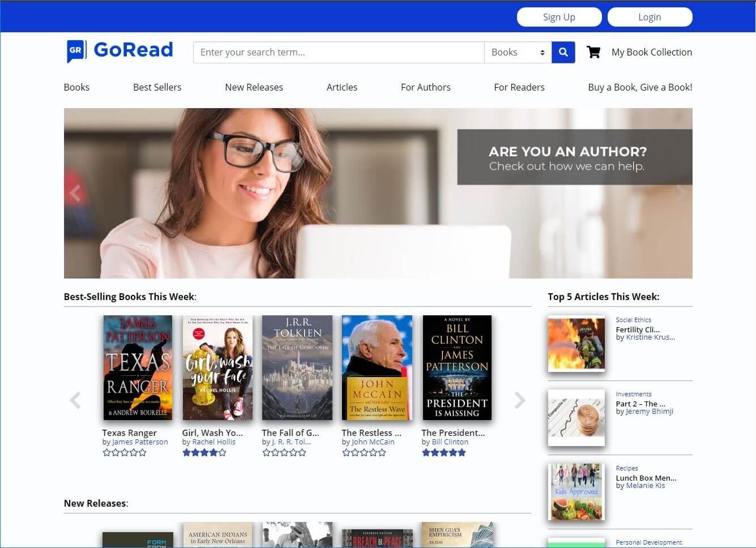This screenshot has width=756, height=548.
Task: Click the star rating under The Fall of Gondolin
Action: [x=284, y=452]
